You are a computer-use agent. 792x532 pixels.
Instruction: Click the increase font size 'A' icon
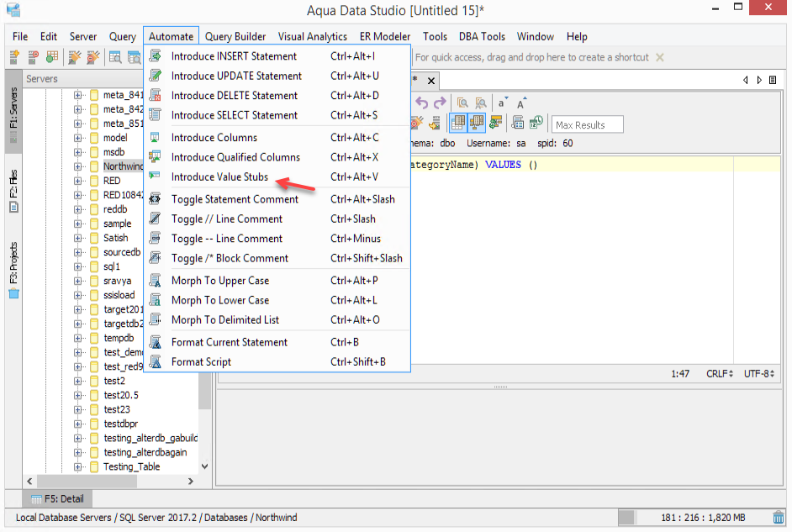[x=521, y=103]
